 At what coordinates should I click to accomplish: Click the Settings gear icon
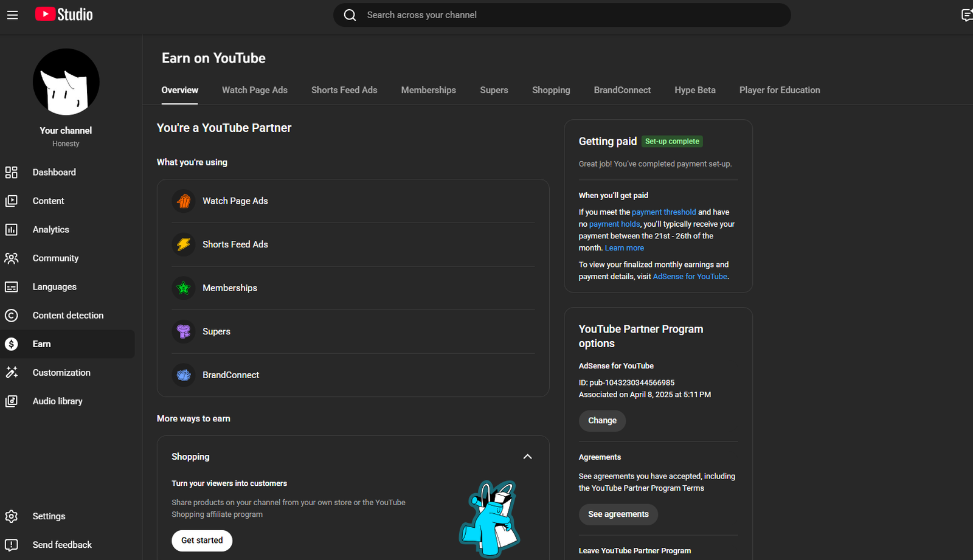12,516
